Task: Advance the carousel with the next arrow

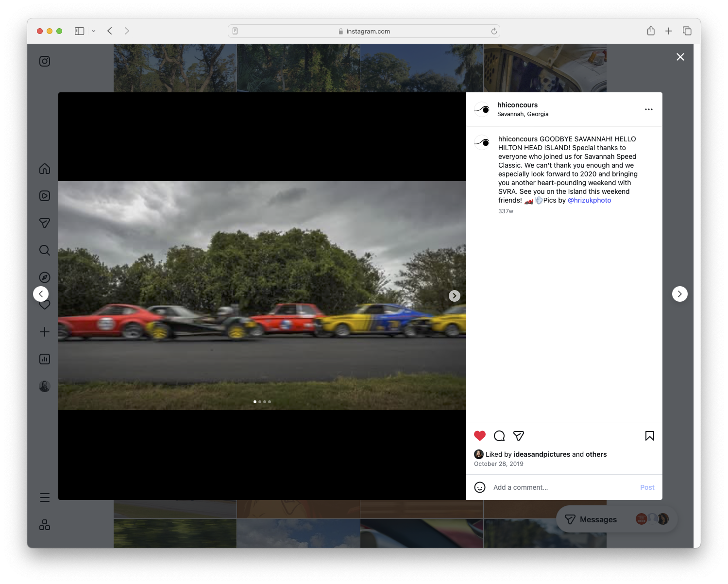Action: pos(454,295)
